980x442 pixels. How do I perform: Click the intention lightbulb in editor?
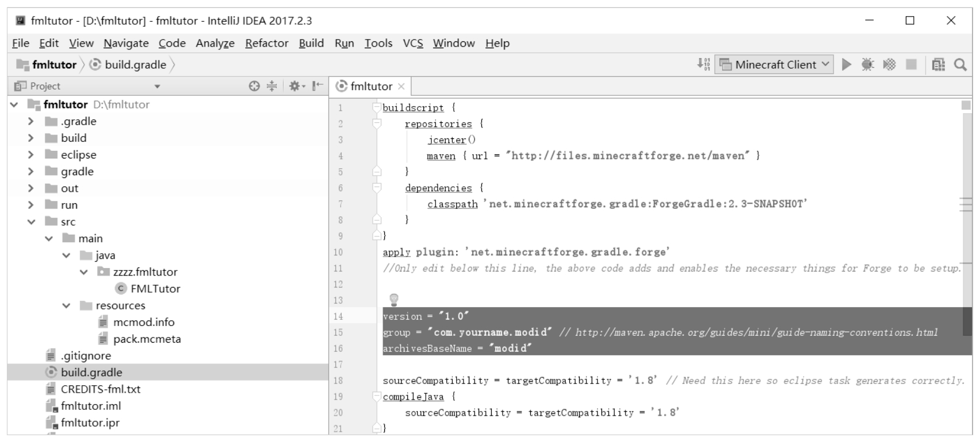pos(393,299)
